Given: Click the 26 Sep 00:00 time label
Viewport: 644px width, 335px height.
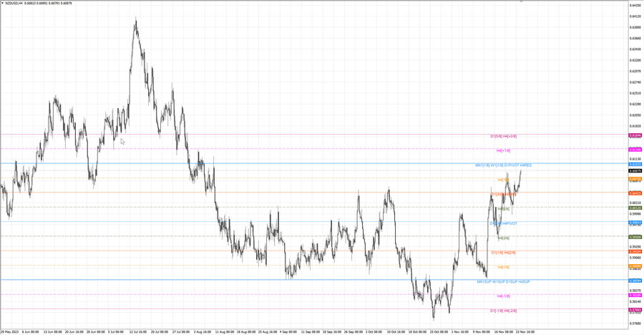Looking at the screenshot, I should [353, 331].
